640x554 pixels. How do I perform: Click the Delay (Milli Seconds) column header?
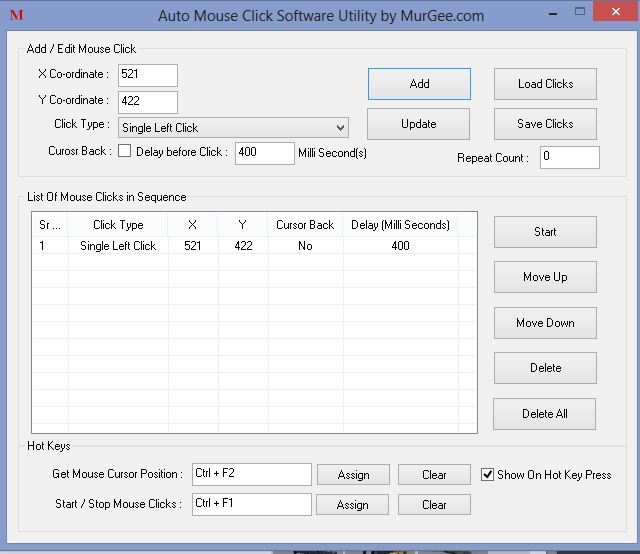point(400,225)
